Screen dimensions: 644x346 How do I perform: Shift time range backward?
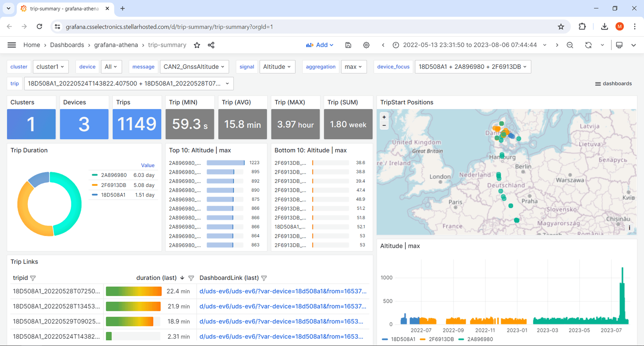click(x=383, y=45)
